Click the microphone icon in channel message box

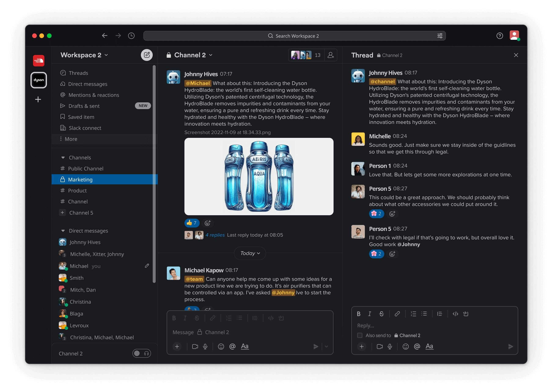[205, 347]
